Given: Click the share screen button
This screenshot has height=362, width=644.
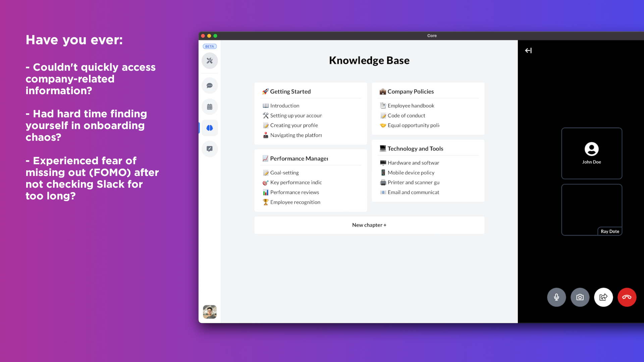Looking at the screenshot, I should pyautogui.click(x=603, y=297).
